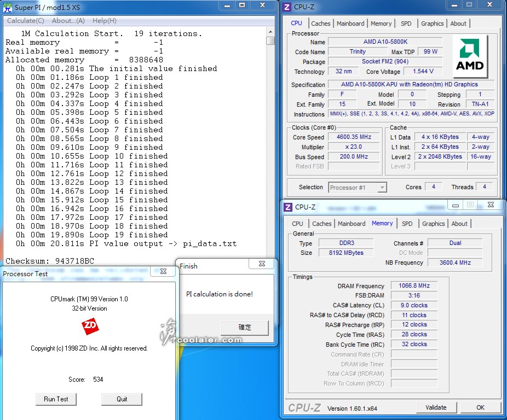Switch to Memory tab in top CPU-Z

(x=381, y=24)
